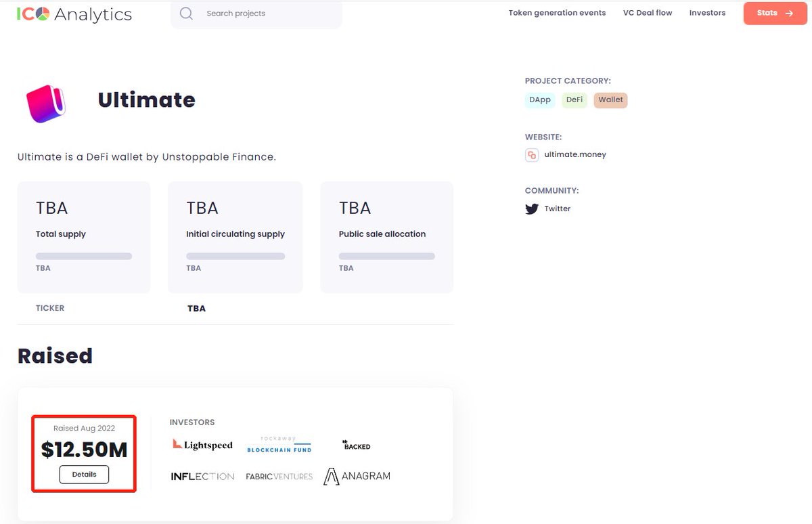Select the Wallet category tag
Screen dimensions: 812x524
click(x=610, y=100)
